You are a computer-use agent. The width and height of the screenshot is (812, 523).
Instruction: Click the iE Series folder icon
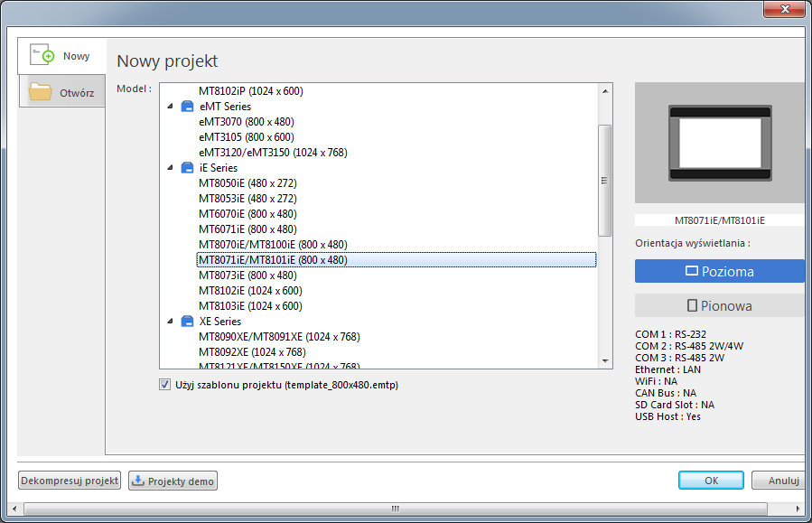(x=187, y=168)
